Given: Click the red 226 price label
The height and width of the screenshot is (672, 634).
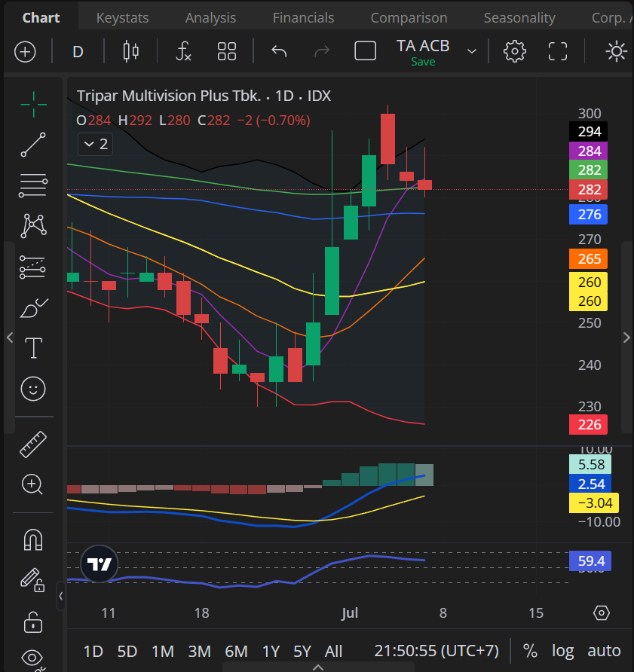Looking at the screenshot, I should click(x=588, y=425).
